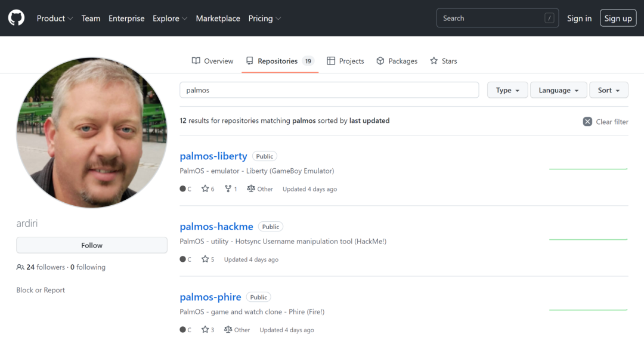Click the Phire game and watch description

[252, 311]
